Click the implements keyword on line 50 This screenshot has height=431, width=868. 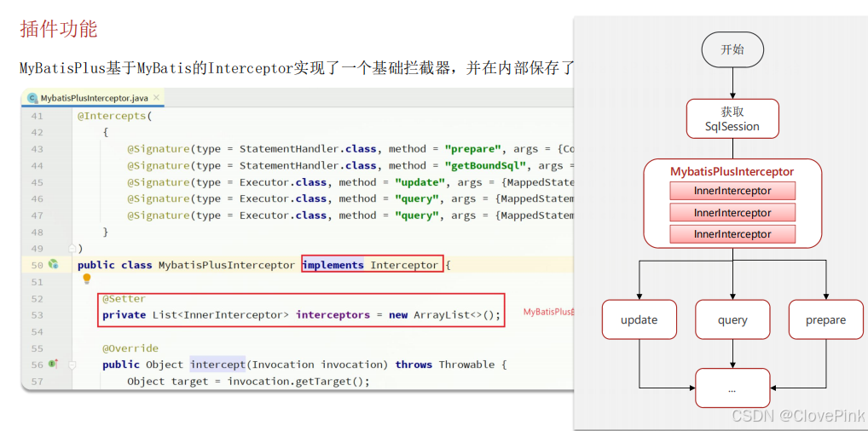pos(333,265)
